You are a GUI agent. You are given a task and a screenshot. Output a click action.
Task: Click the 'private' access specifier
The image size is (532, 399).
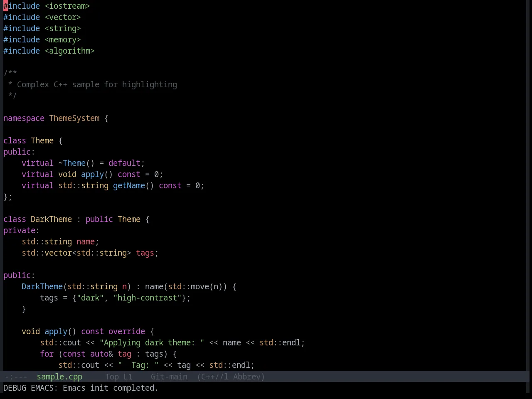pyautogui.click(x=19, y=230)
